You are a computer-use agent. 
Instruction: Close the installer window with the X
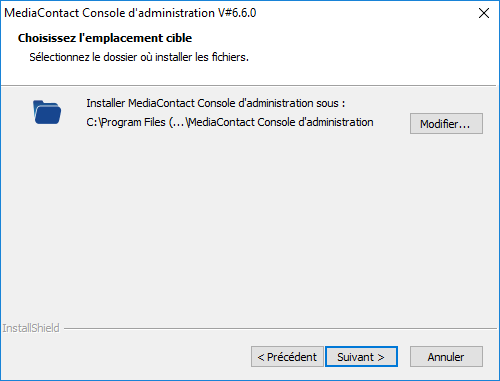(x=484, y=13)
